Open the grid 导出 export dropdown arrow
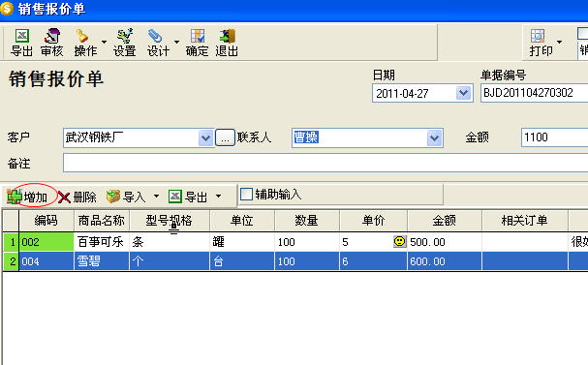The width and height of the screenshot is (588, 365). click(218, 196)
